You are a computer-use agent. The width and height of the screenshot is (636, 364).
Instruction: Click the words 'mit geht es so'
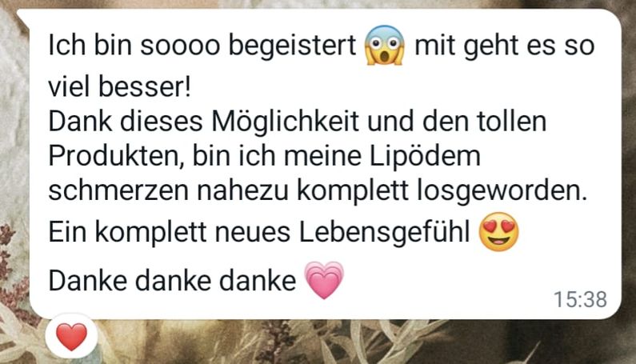click(x=505, y=46)
